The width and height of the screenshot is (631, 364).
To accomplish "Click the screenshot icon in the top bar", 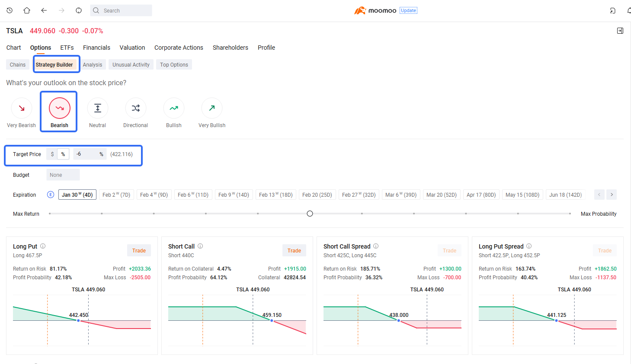I will (x=613, y=10).
